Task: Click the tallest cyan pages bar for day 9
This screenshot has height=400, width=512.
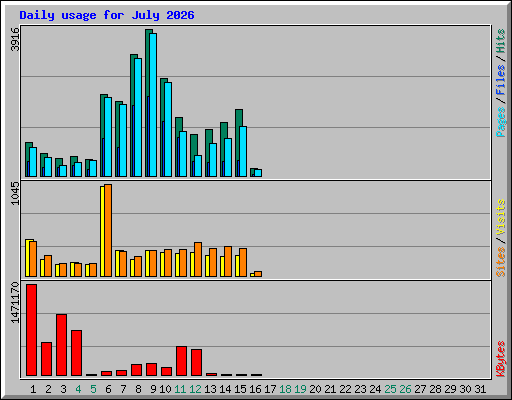Action: 153,105
